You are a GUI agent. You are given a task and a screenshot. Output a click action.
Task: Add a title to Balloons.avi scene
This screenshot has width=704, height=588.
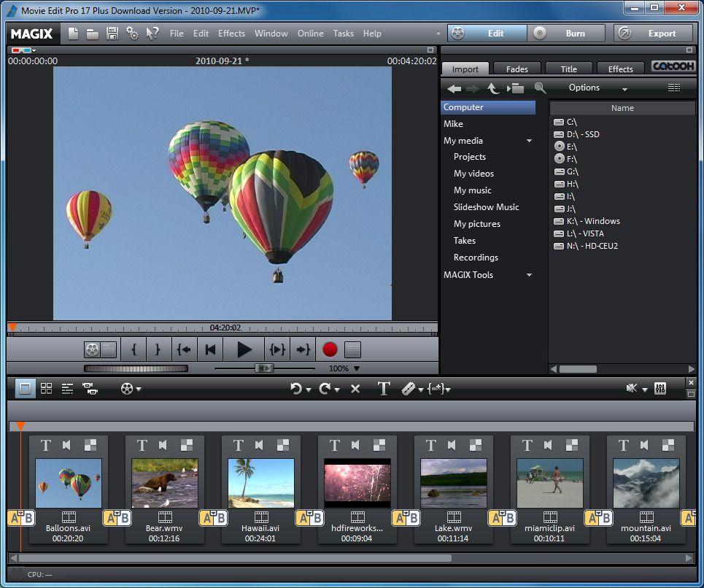point(45,445)
